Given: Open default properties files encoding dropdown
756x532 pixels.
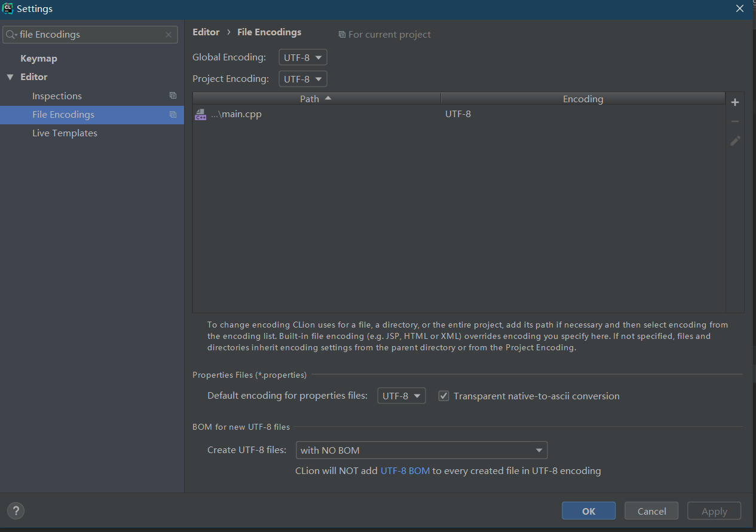Looking at the screenshot, I should [x=402, y=396].
